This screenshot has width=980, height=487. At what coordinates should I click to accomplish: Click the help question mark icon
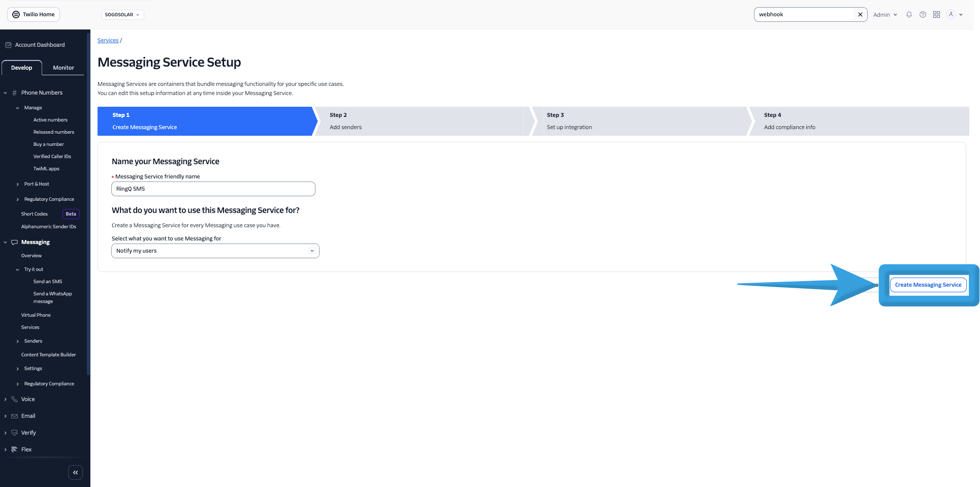coord(923,14)
